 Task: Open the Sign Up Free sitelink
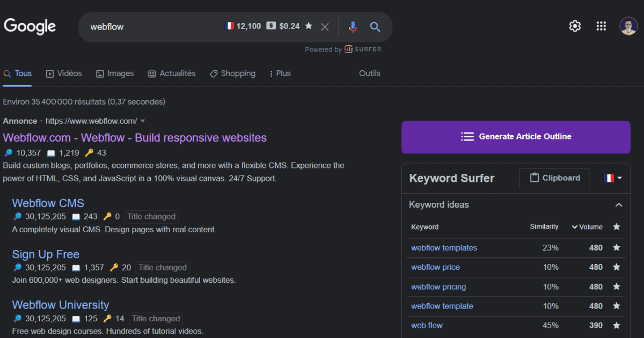click(46, 254)
